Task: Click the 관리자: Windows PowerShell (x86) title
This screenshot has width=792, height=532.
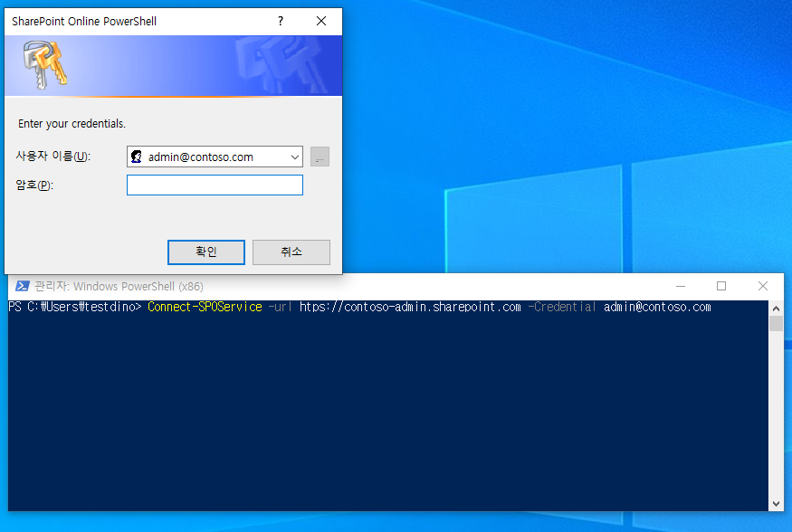Action: click(119, 286)
